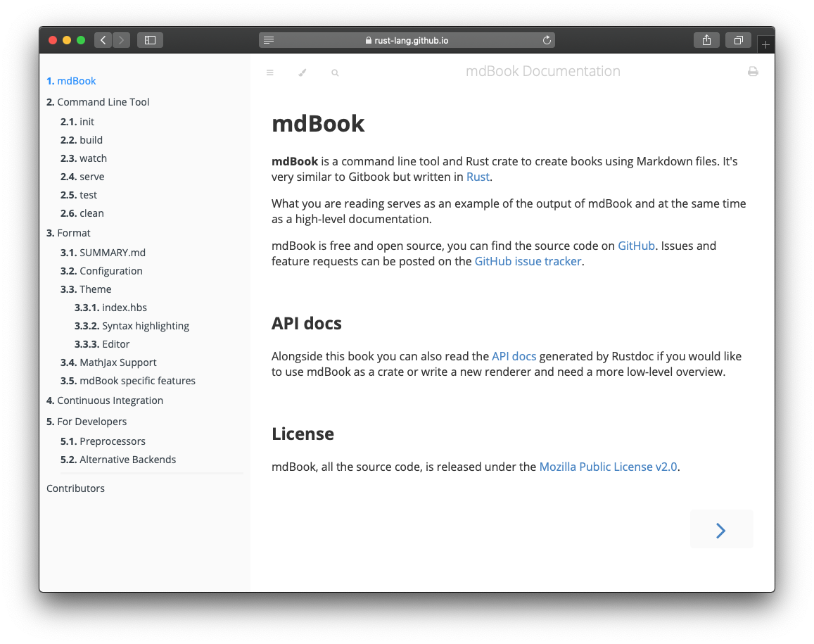Open a new tab with plus button

(765, 44)
